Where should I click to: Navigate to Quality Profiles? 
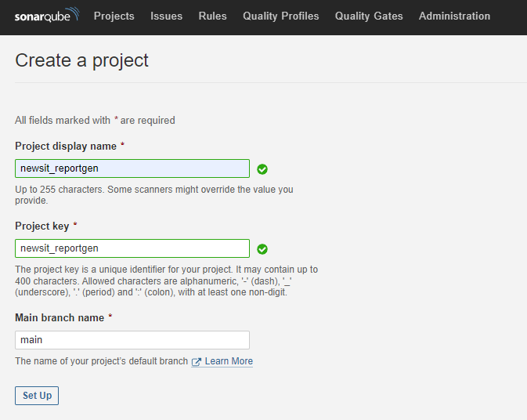(x=280, y=16)
